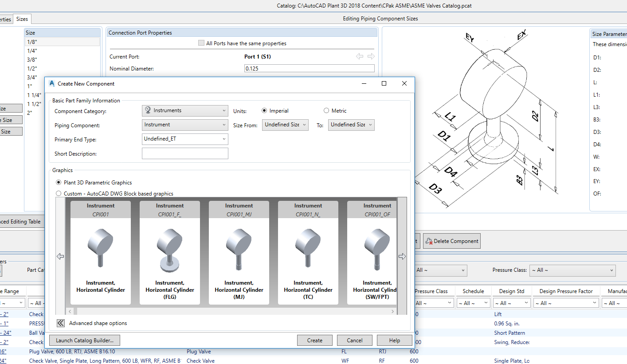627x364 pixels.
Task: Switch to the Sizes tab
Action: [22, 19]
